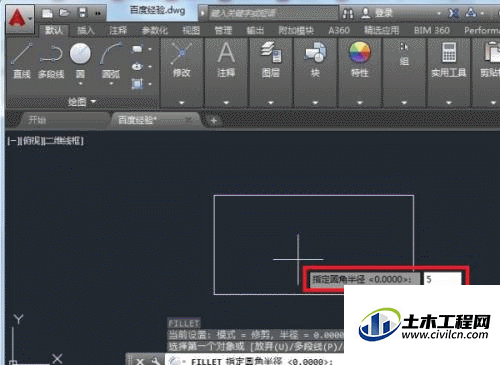Open the 组 (Group) panel
Image resolution: width=500 pixels, height=365 pixels.
[404, 54]
